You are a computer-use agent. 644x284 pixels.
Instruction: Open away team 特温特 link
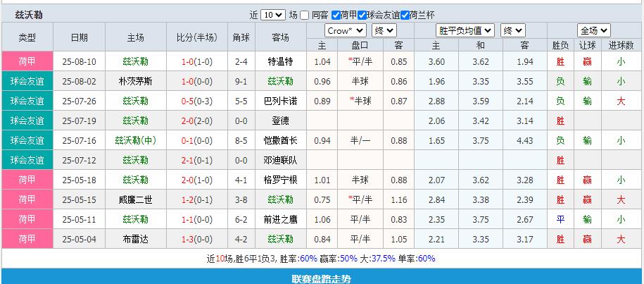[280, 61]
